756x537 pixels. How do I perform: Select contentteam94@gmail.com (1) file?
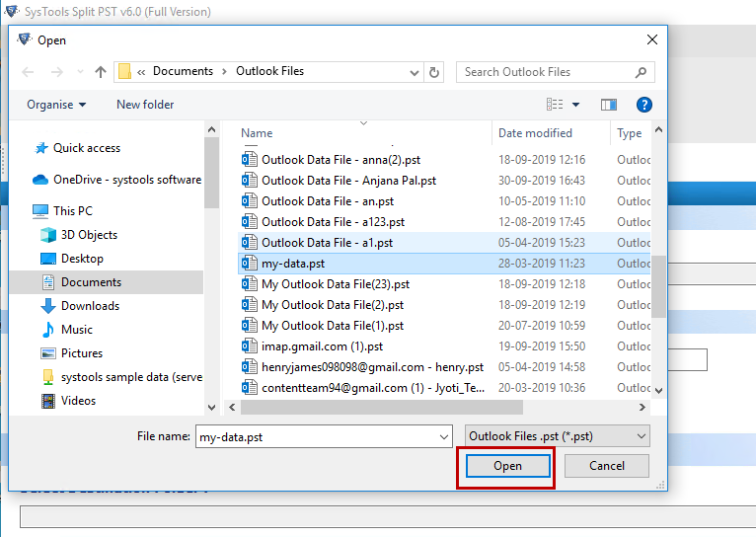[373, 388]
